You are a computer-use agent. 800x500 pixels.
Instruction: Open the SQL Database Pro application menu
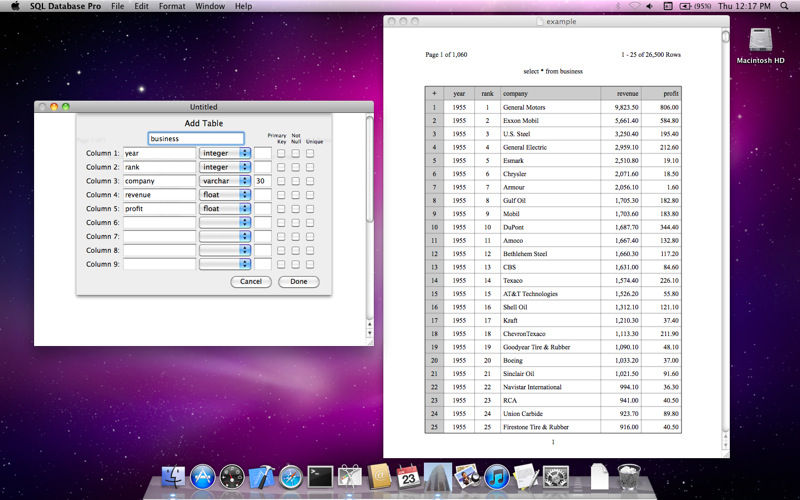[65, 6]
